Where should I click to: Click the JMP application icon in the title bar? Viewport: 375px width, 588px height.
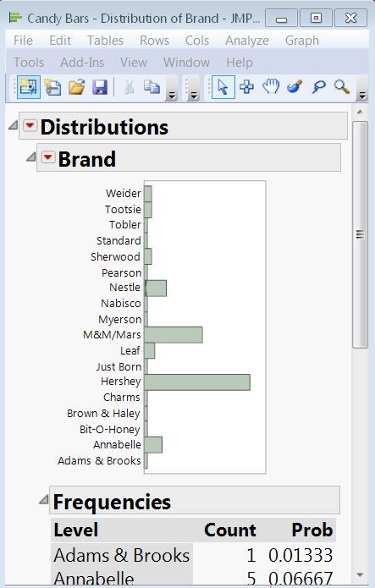(x=15, y=18)
